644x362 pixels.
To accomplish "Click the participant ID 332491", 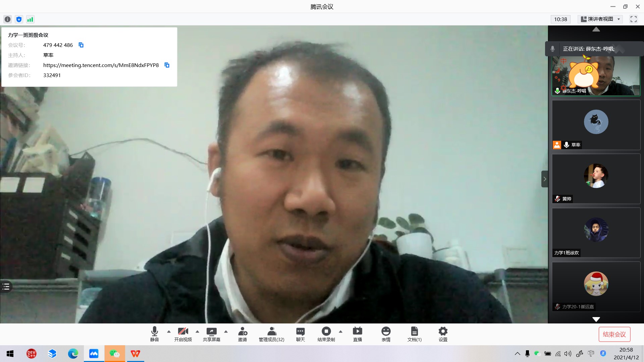I will 52,75.
